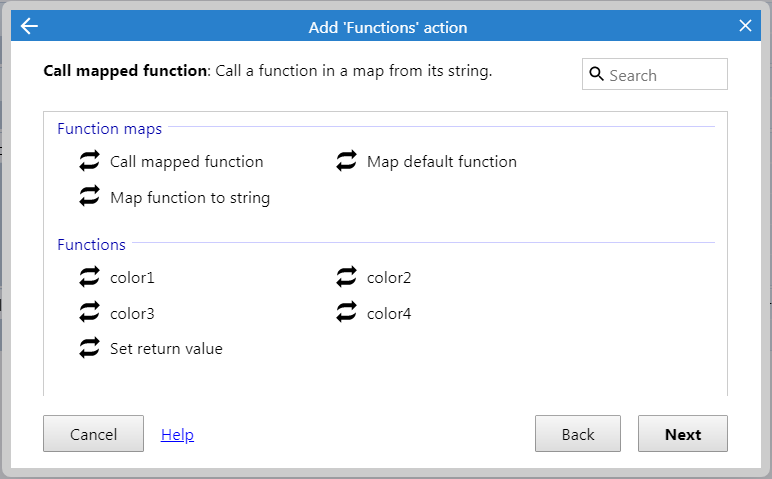Click the icon beside Set return value
Image resolution: width=772 pixels, height=479 pixels.
click(x=89, y=348)
